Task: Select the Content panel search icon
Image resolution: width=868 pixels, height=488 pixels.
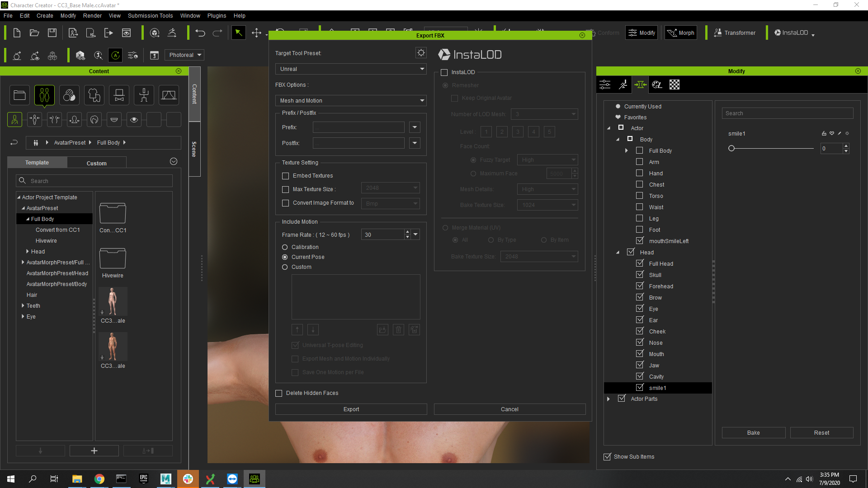Action: (22, 181)
